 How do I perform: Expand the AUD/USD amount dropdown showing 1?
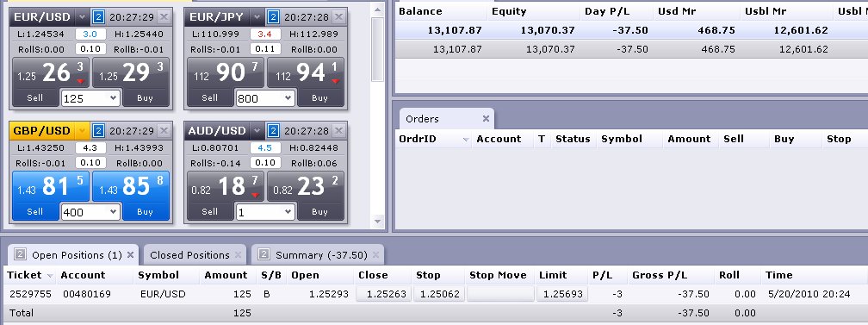tap(288, 212)
